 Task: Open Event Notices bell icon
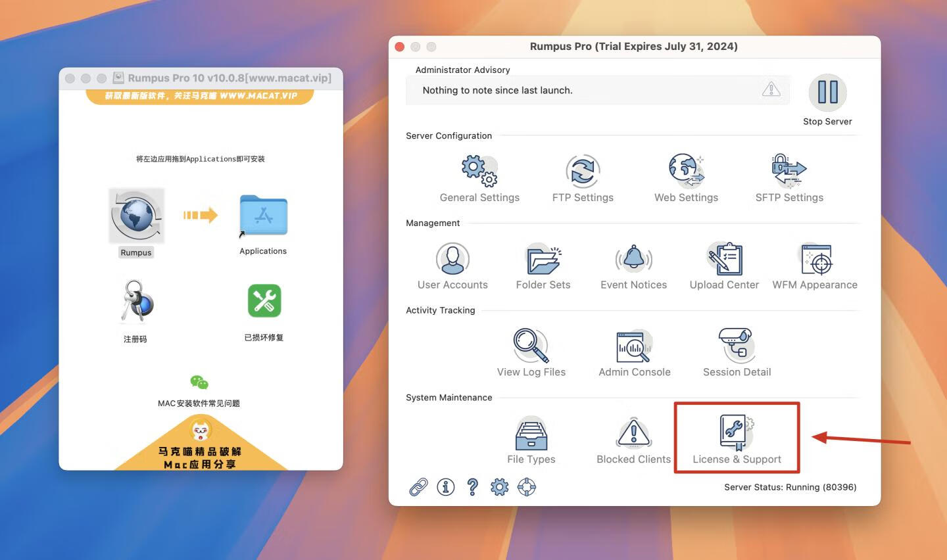(633, 258)
